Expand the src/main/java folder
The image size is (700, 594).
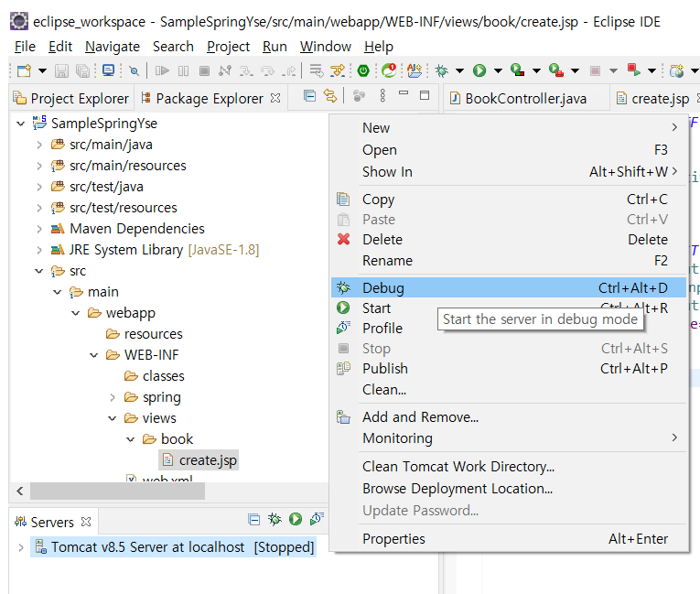[x=39, y=145]
